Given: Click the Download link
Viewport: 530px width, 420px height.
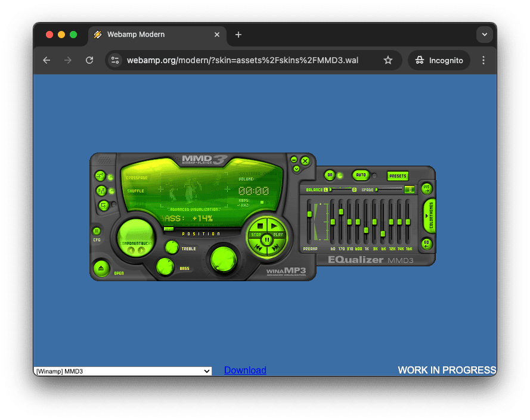Looking at the screenshot, I should pyautogui.click(x=245, y=370).
